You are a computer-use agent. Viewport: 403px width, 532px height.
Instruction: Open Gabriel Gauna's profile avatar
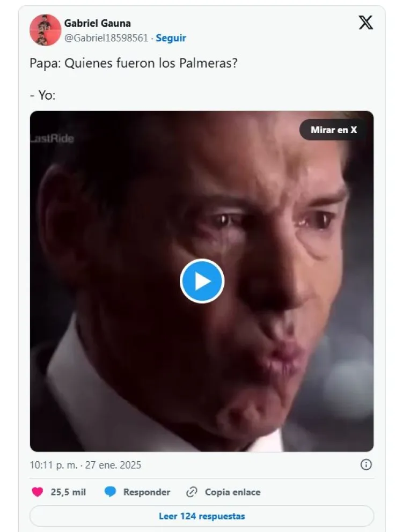45,30
